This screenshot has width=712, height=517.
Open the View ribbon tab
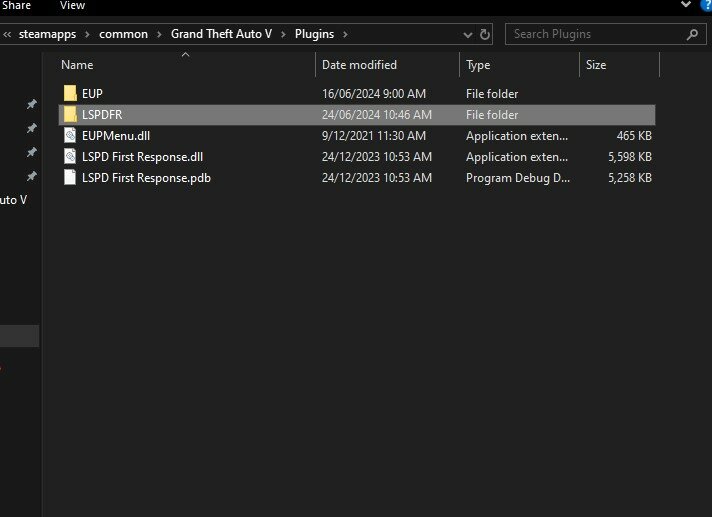[x=72, y=6]
